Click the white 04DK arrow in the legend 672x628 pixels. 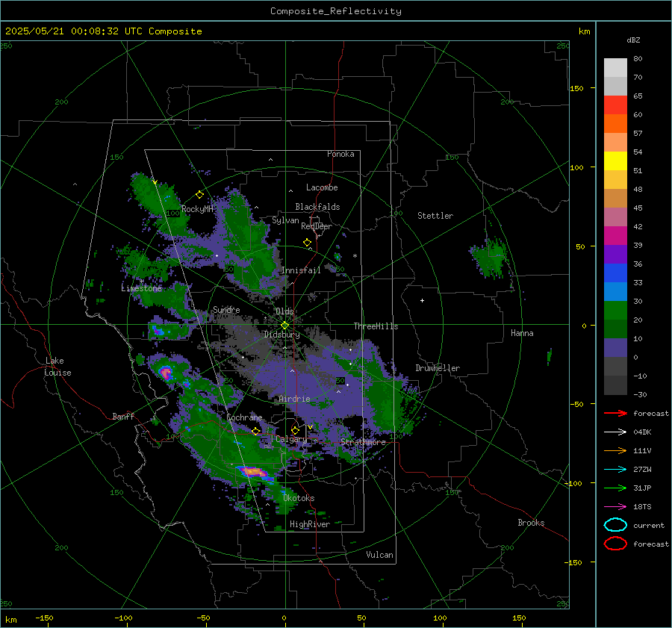tap(615, 432)
